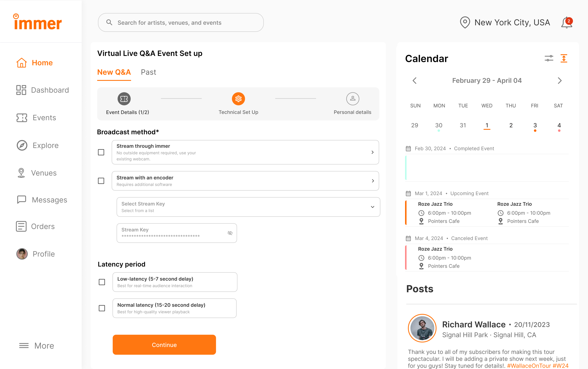Open the Select Stream Key dropdown

click(x=248, y=207)
